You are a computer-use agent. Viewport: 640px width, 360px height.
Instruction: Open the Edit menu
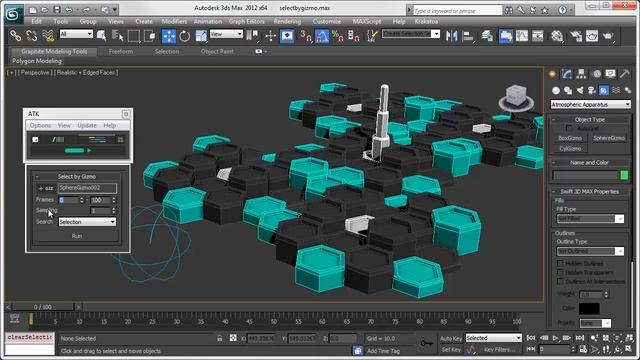(x=36, y=21)
